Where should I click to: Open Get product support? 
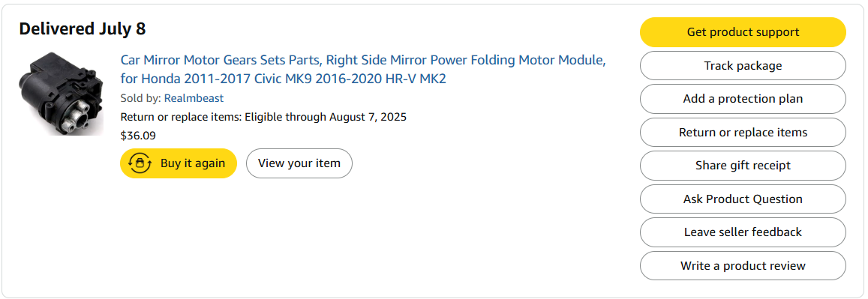[x=743, y=32]
